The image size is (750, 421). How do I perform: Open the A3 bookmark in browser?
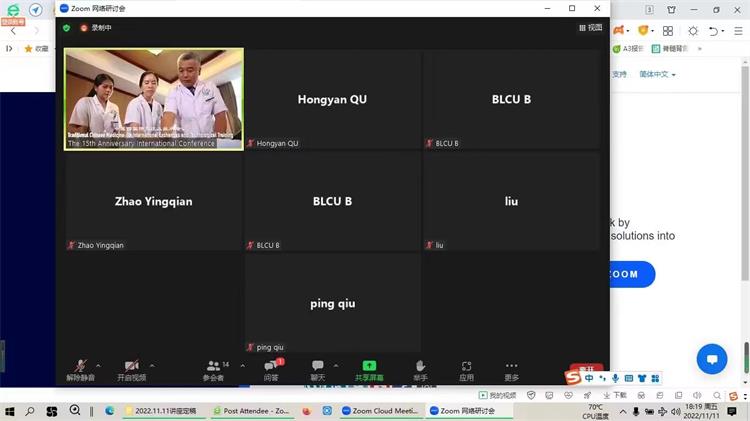pos(628,49)
